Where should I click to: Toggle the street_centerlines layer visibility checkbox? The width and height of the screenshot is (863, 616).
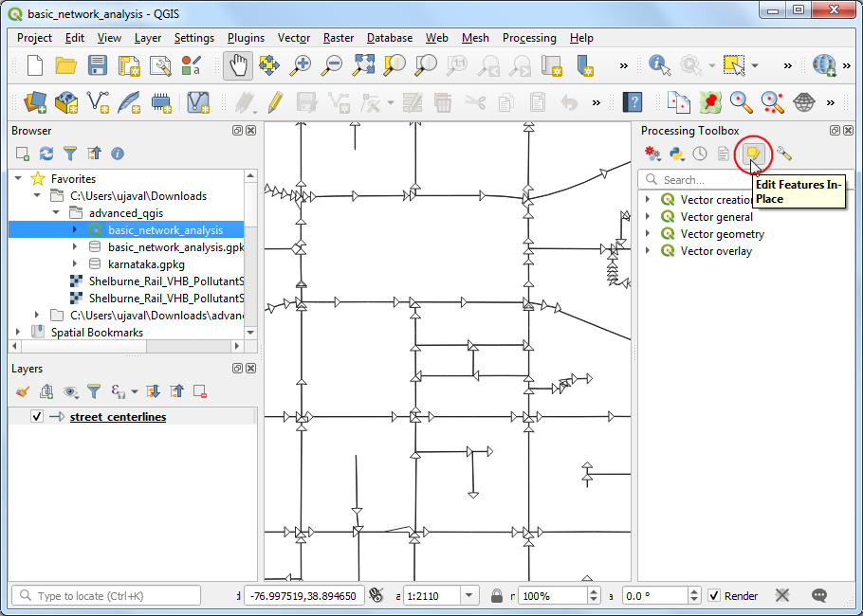click(37, 417)
